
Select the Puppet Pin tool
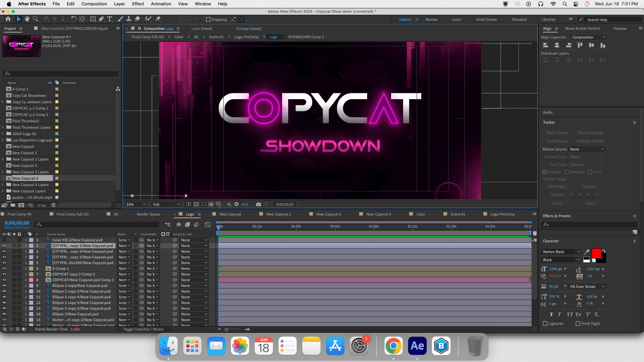click(x=158, y=19)
